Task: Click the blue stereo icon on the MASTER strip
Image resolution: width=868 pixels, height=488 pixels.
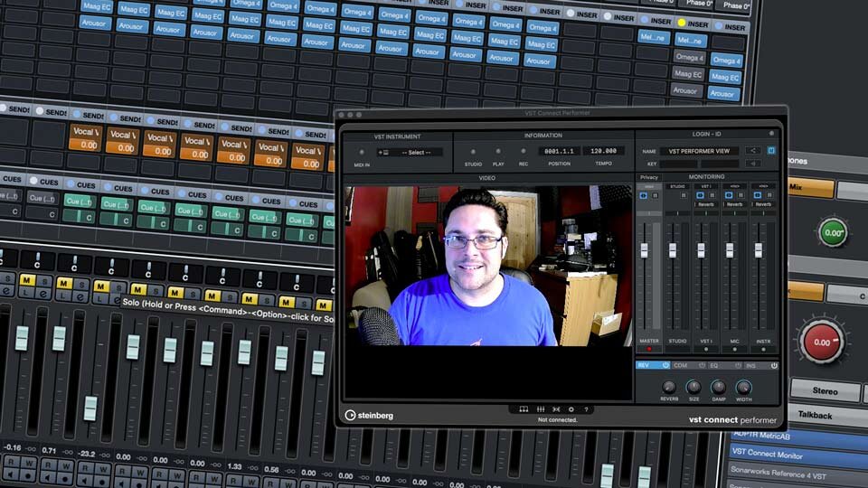Action: click(643, 196)
